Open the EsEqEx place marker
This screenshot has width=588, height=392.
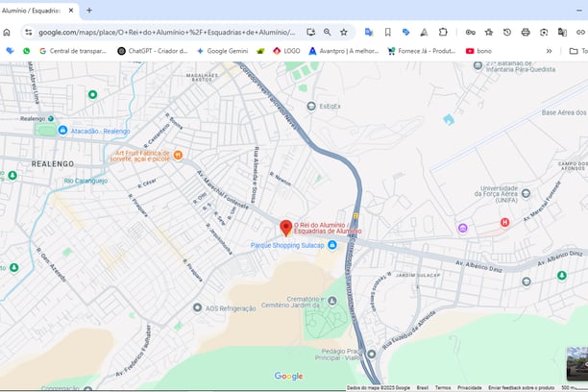311,106
